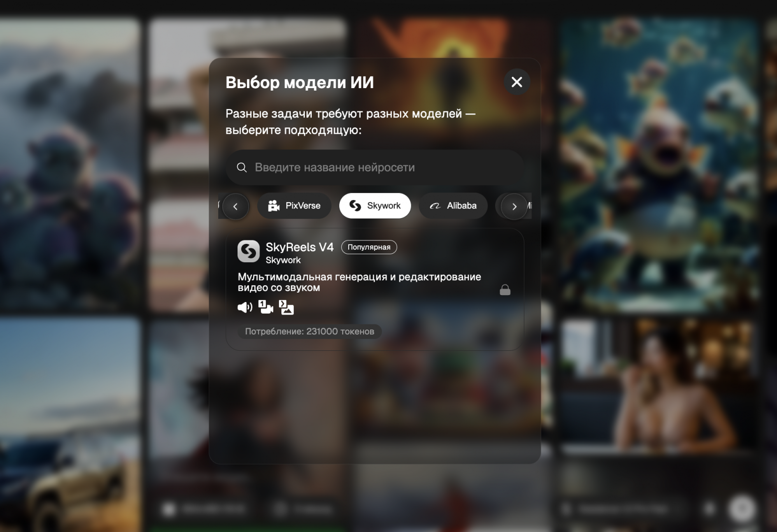The width and height of the screenshot is (777, 532).
Task: Click the "Потребление: 231000 токенов" label
Action: pyautogui.click(x=310, y=331)
